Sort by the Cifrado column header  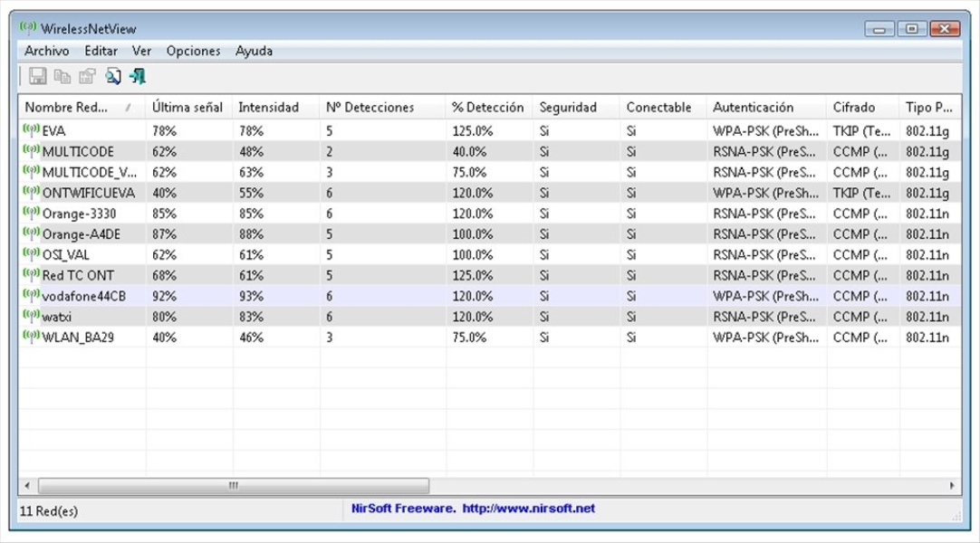(862, 108)
